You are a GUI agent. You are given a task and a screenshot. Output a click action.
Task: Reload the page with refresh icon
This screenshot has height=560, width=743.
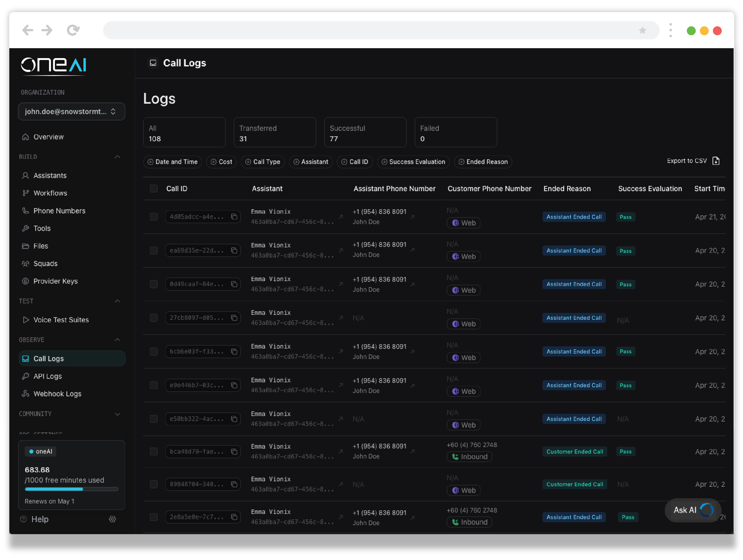[x=73, y=30]
